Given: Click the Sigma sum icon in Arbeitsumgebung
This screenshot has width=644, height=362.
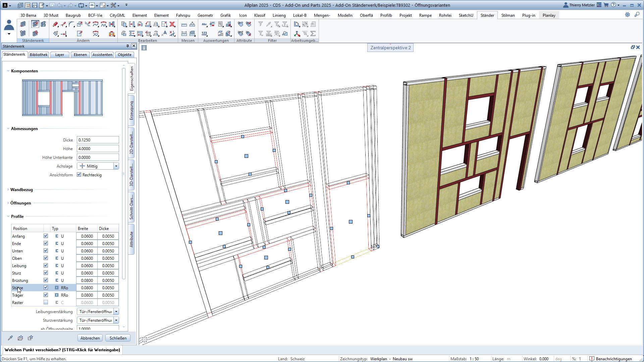Looking at the screenshot, I should pyautogui.click(x=313, y=34).
